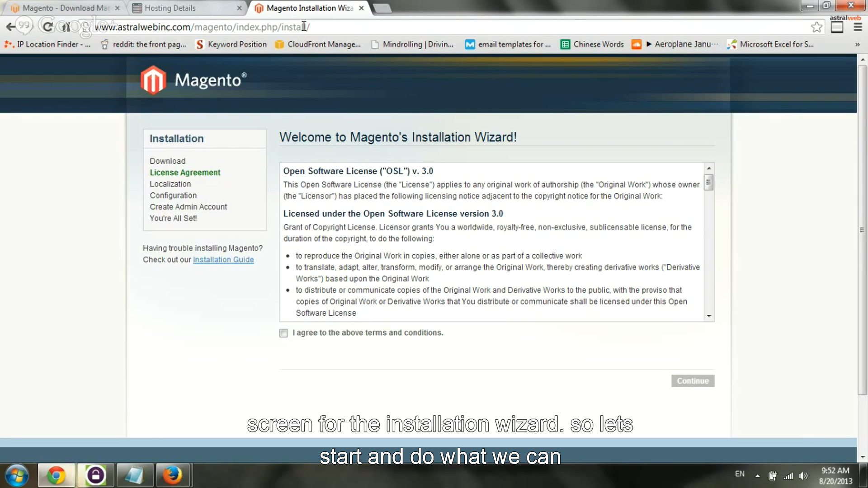Click the volume speaker tray icon
The height and width of the screenshot is (488, 868).
(x=803, y=476)
